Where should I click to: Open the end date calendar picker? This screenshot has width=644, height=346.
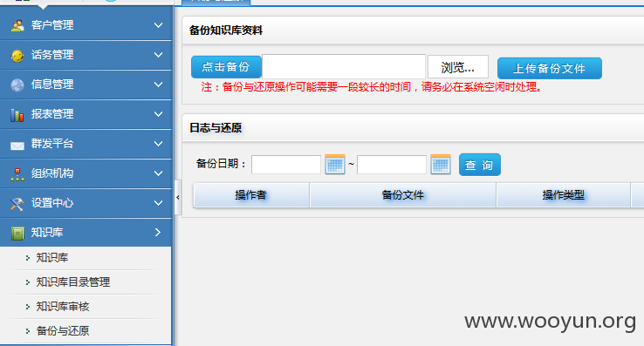441,165
